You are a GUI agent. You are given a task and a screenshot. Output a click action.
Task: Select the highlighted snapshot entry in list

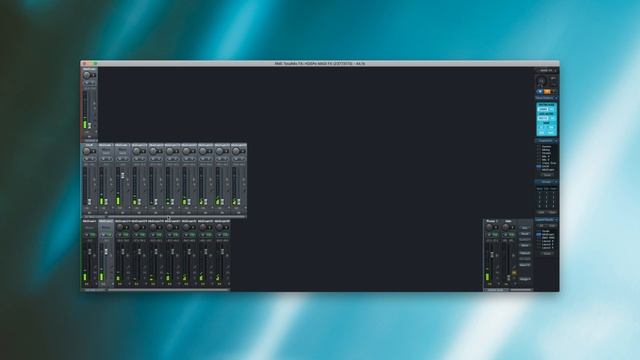point(547,167)
